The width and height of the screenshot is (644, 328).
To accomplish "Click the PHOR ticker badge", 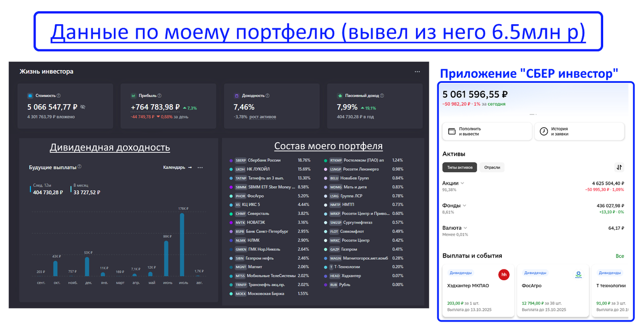I will click(240, 196).
